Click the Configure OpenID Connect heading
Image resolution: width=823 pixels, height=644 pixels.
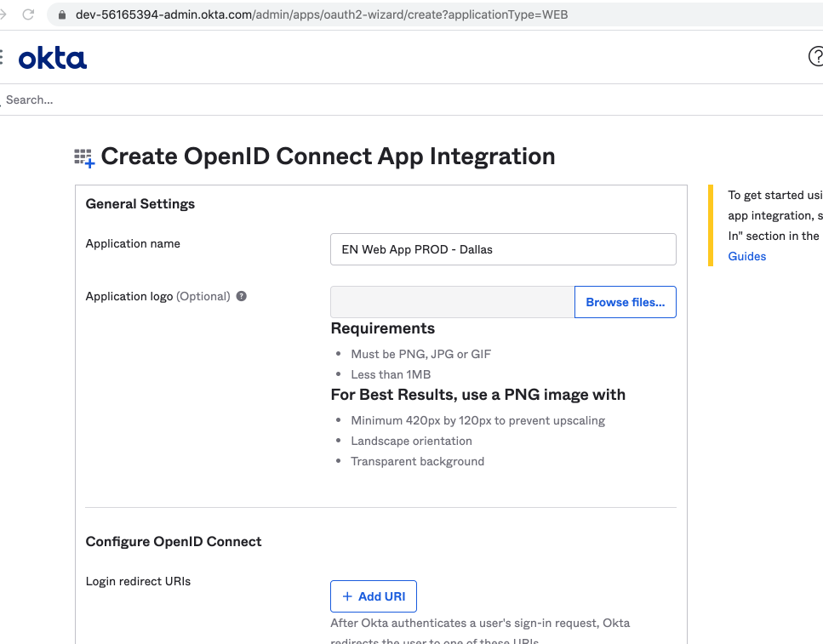pyautogui.click(x=174, y=542)
